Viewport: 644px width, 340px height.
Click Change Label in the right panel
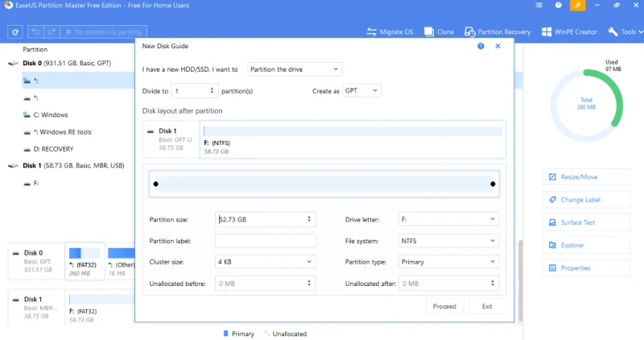tap(586, 200)
